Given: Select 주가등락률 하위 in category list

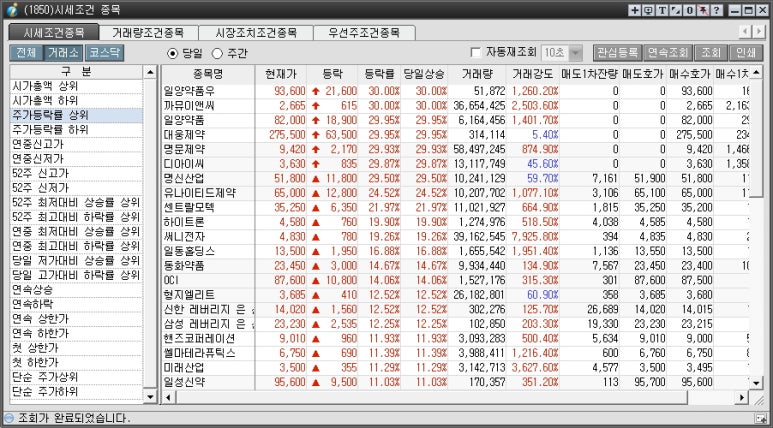Looking at the screenshot, I should (76, 130).
